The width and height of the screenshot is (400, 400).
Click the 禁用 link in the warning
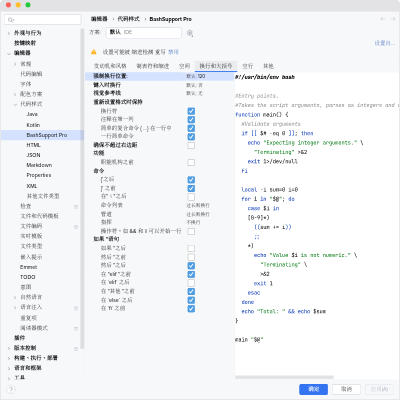click(173, 52)
